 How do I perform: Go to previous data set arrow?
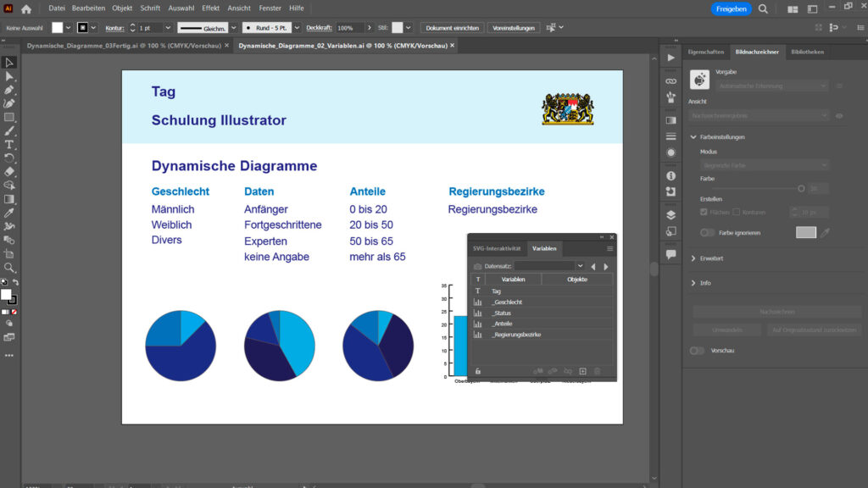click(x=593, y=267)
